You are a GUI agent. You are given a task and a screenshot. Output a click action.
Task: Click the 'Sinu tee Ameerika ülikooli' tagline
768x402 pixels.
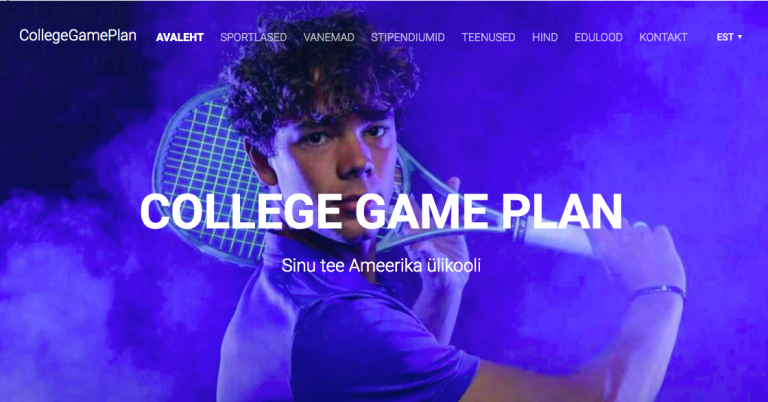pyautogui.click(x=381, y=266)
